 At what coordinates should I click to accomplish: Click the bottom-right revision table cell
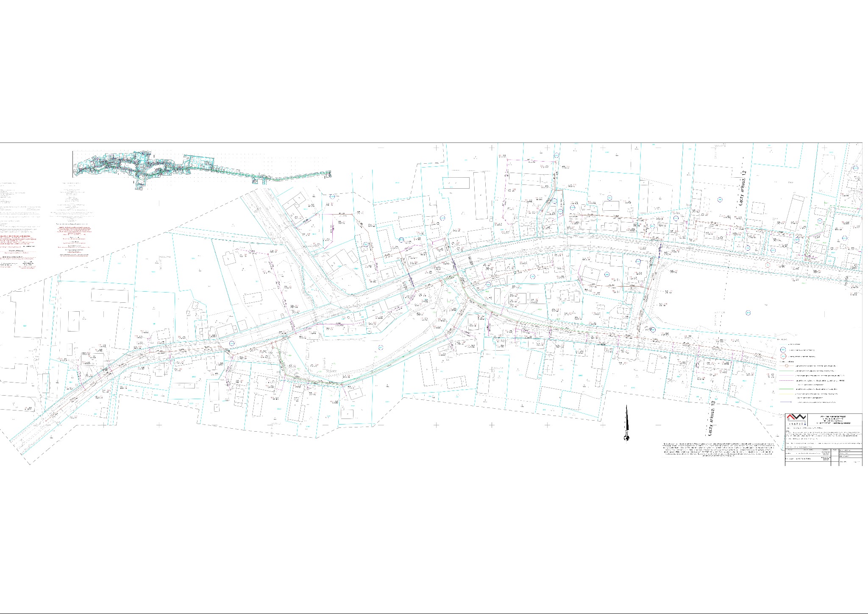[x=850, y=462]
